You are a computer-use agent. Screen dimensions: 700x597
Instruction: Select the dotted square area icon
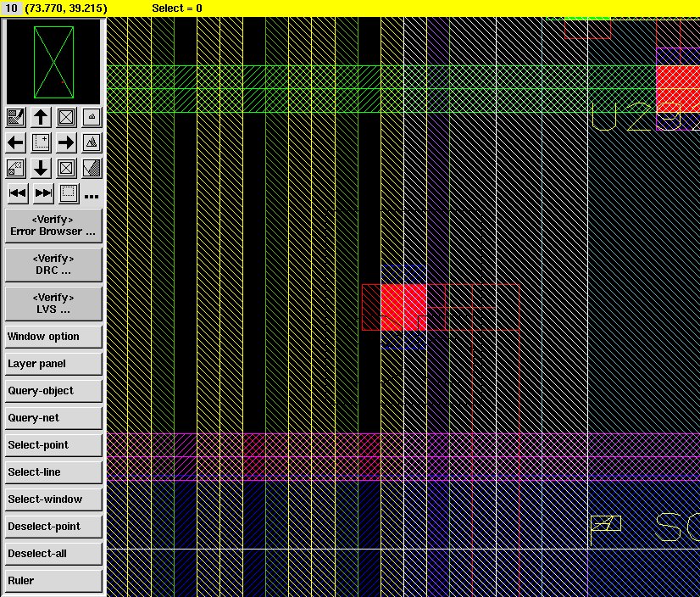[69, 193]
